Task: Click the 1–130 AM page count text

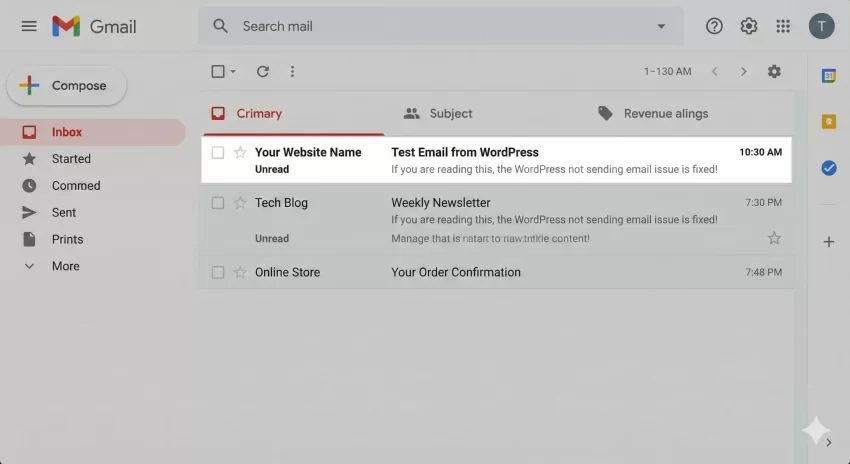Action: tap(667, 72)
